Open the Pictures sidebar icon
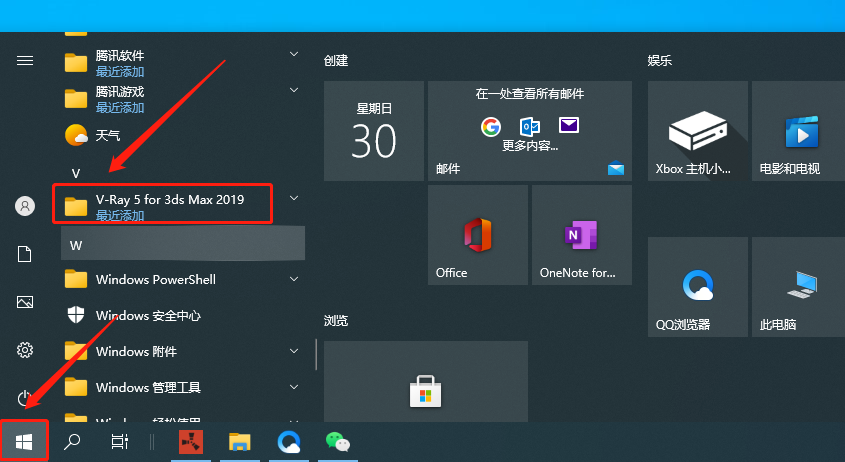Image resolution: width=845 pixels, height=462 pixels. pyautogui.click(x=25, y=302)
